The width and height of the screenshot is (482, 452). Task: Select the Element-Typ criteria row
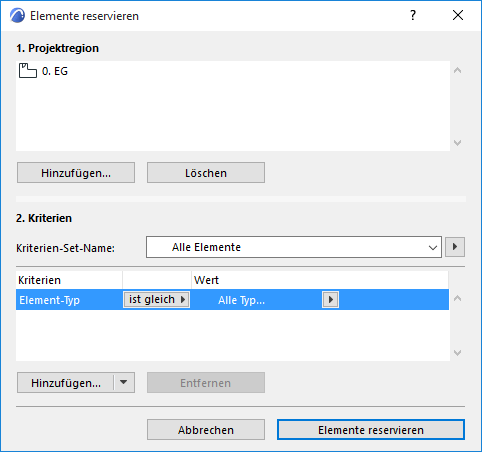(x=232, y=300)
